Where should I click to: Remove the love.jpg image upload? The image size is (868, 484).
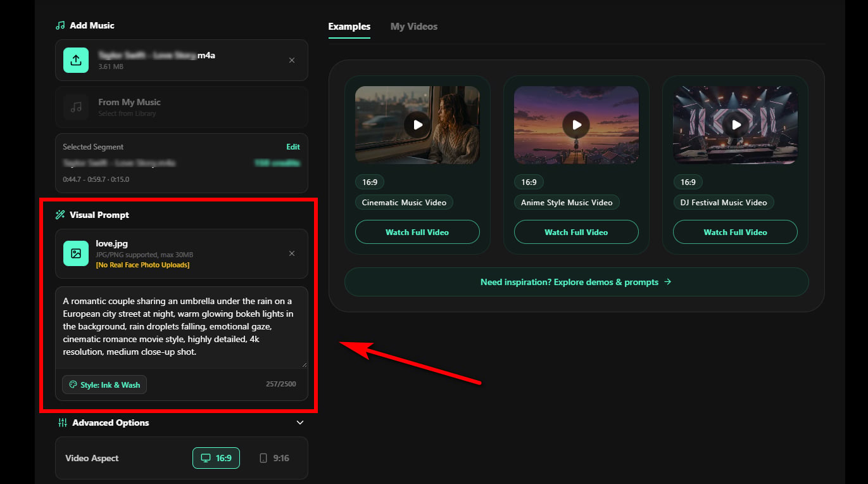292,253
